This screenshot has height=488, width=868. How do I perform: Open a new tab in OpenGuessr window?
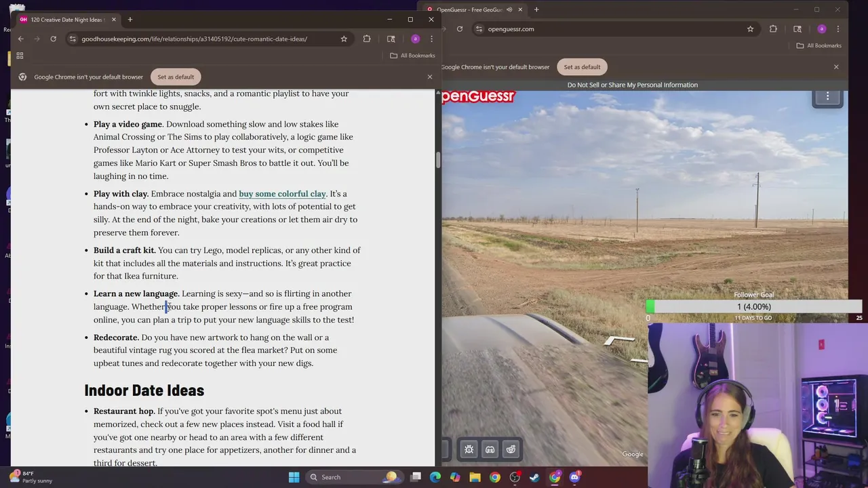coord(536,9)
